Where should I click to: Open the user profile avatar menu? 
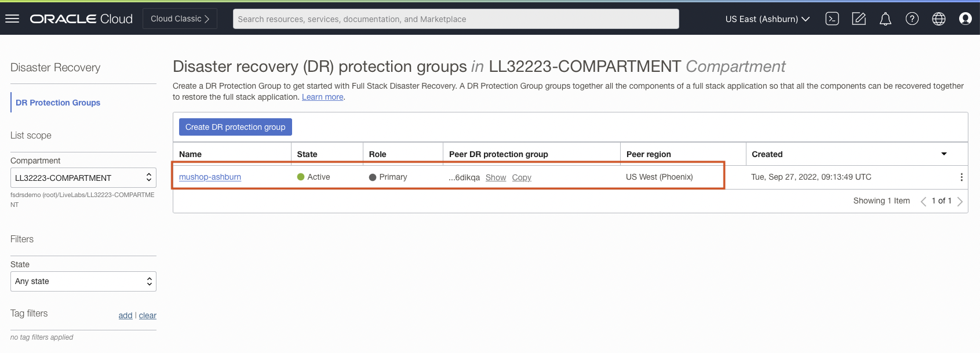coord(965,19)
